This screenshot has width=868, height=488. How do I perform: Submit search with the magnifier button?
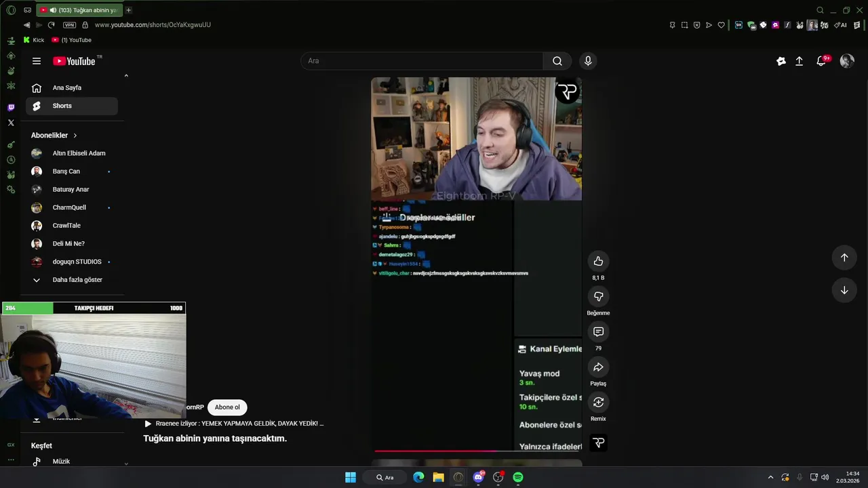557,61
